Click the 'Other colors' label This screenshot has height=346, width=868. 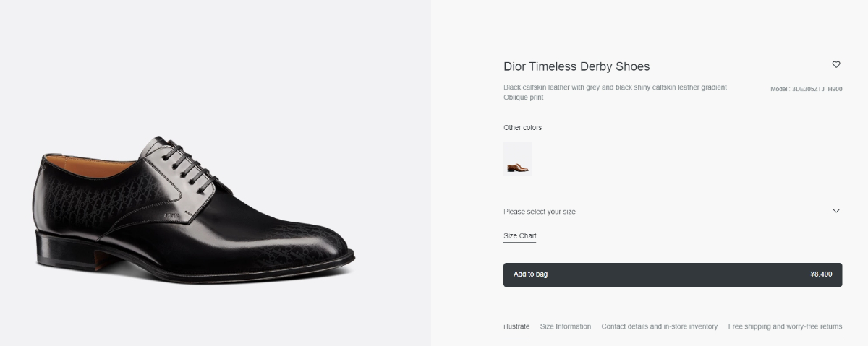pos(522,128)
